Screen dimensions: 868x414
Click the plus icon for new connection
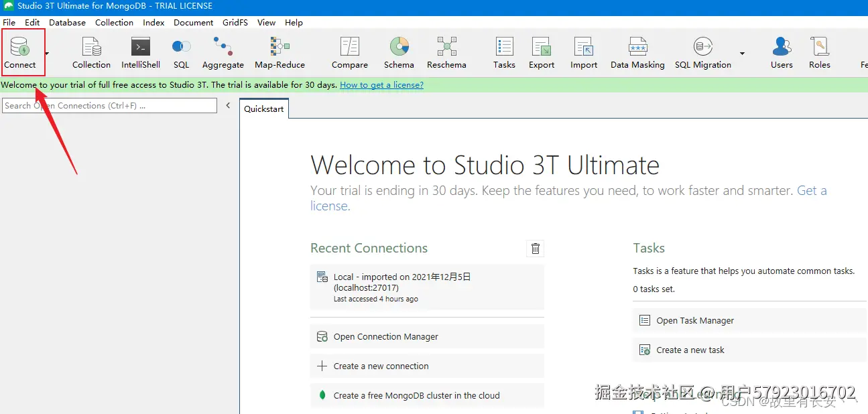coord(322,366)
